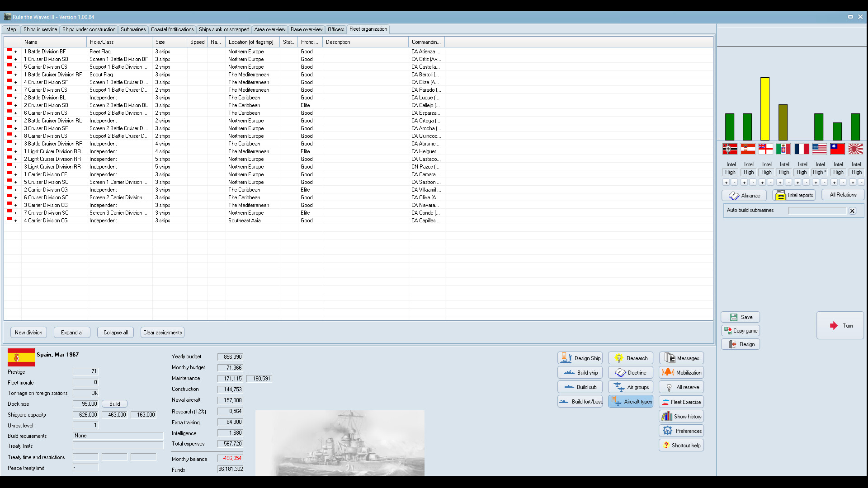Image resolution: width=868 pixels, height=488 pixels.
Task: Expand the 2 Light Cruiser Division RR entry
Action: (15, 159)
